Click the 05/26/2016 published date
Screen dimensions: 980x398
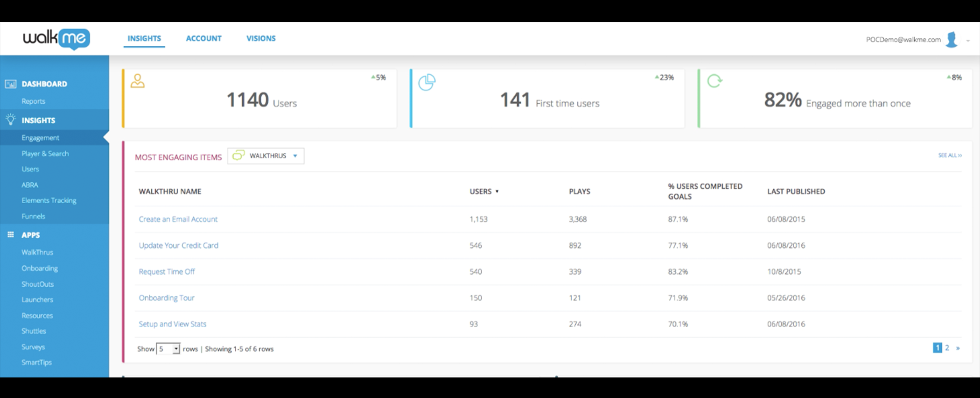point(786,298)
